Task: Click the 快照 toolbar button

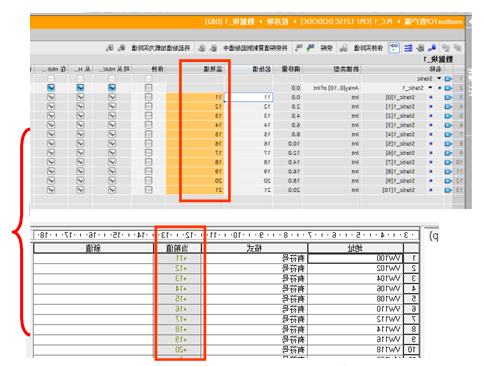Action: point(326,48)
